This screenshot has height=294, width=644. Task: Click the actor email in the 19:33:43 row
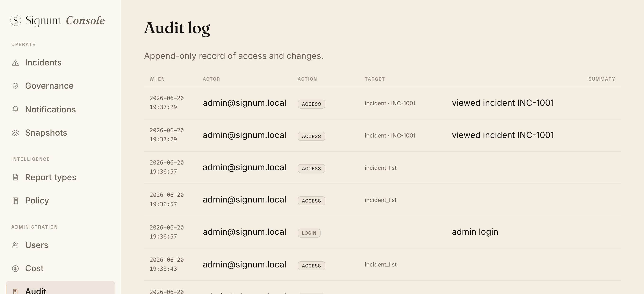pos(244,265)
